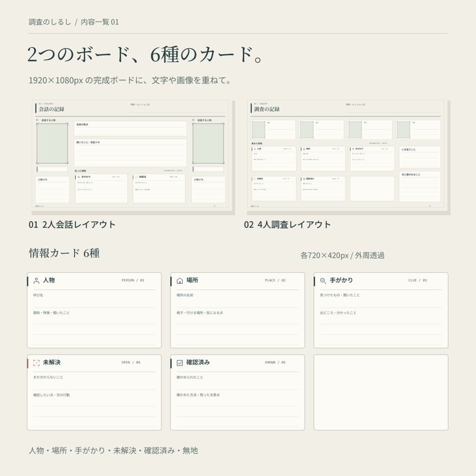The width and height of the screenshot is (476, 476).
Task: Click the house icon on the large 場所 card
Action: tap(179, 280)
